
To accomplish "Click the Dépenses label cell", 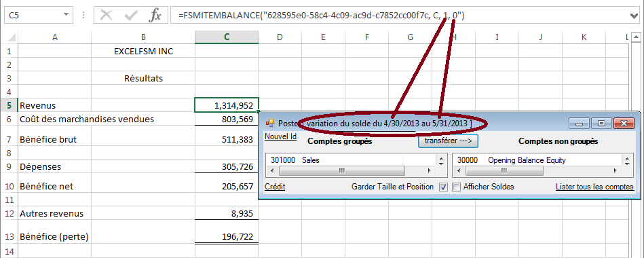I will point(55,167).
